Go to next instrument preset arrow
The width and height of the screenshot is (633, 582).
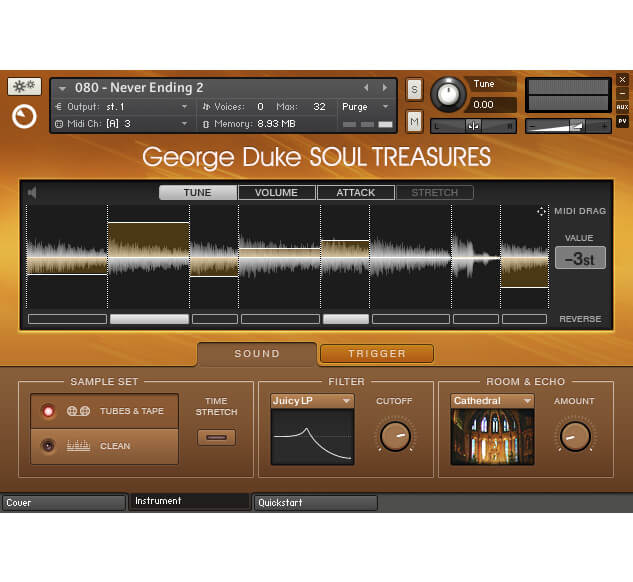385,88
